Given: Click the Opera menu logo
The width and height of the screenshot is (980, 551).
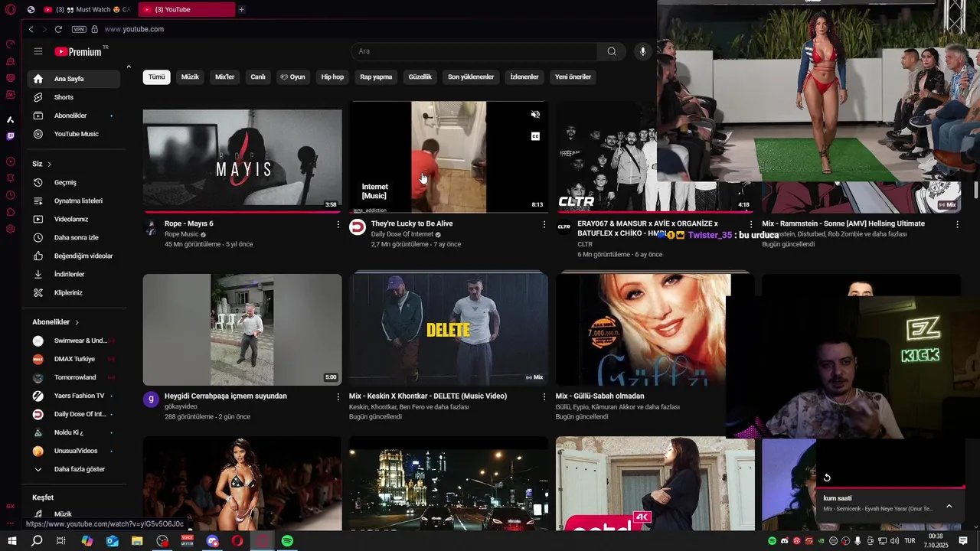Looking at the screenshot, I should tap(11, 9).
